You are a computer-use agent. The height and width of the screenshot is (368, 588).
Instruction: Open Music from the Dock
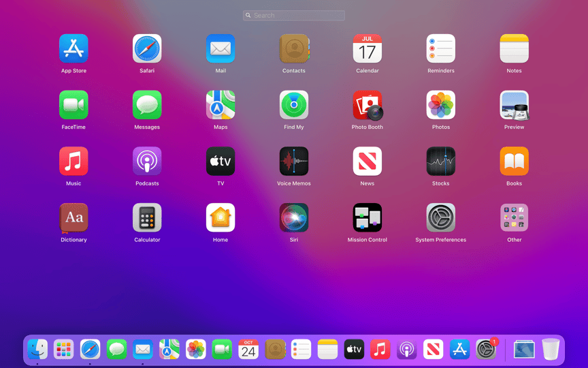point(380,349)
